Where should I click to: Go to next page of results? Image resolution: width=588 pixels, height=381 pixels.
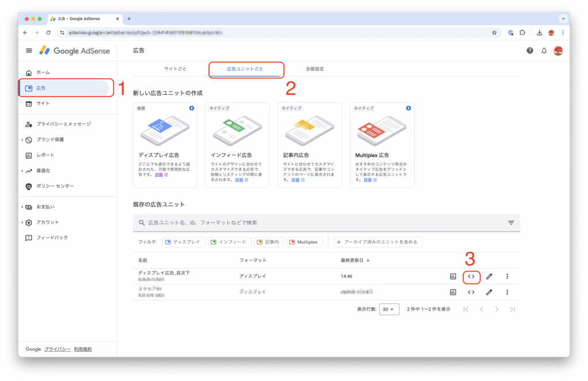click(x=497, y=310)
